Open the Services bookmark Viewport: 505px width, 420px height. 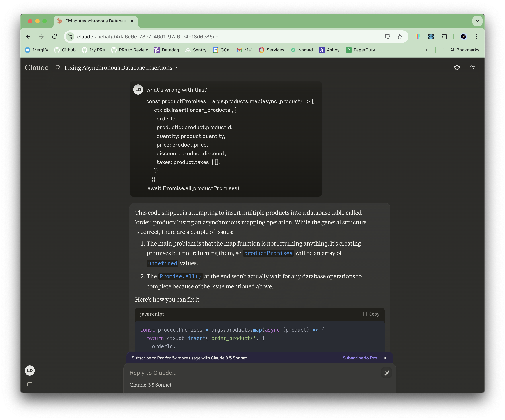272,50
